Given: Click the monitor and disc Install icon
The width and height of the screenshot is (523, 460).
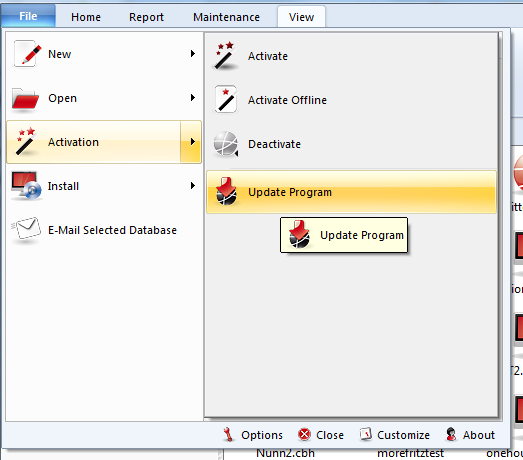Looking at the screenshot, I should 26,186.
